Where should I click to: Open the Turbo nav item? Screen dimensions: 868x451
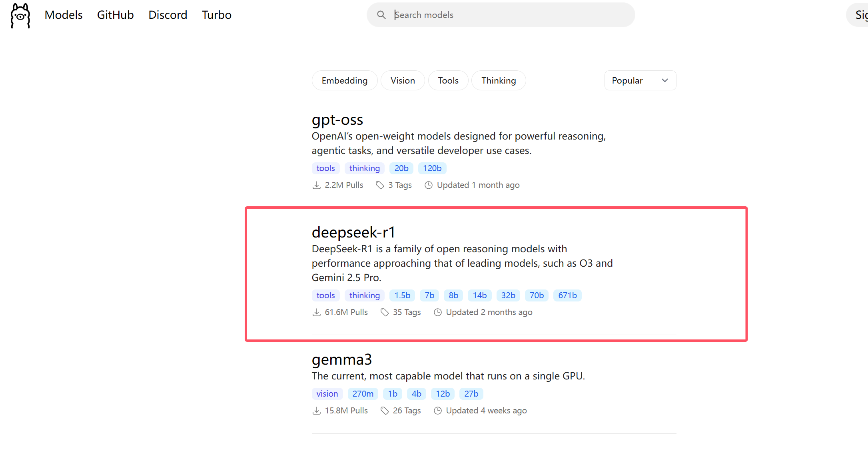(x=216, y=15)
